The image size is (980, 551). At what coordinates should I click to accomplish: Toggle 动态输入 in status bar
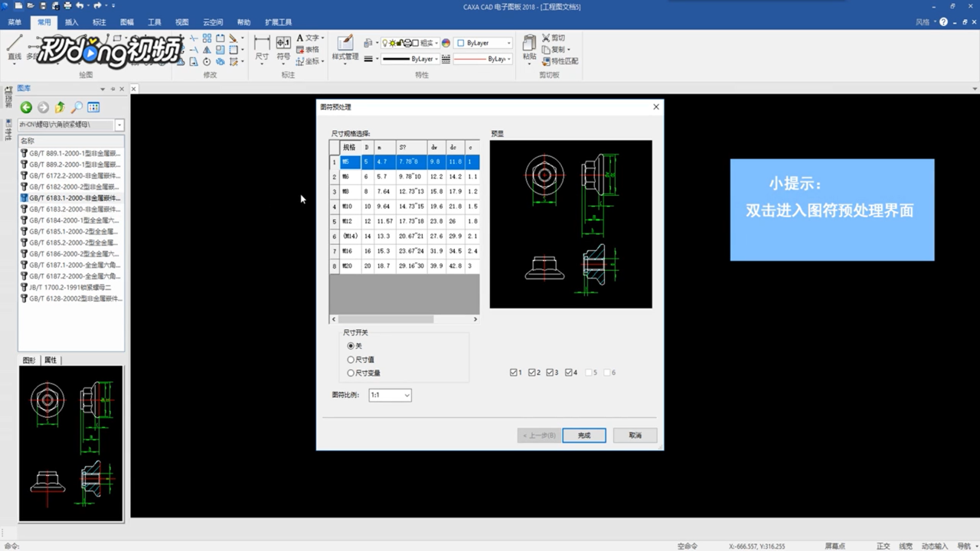coord(934,546)
